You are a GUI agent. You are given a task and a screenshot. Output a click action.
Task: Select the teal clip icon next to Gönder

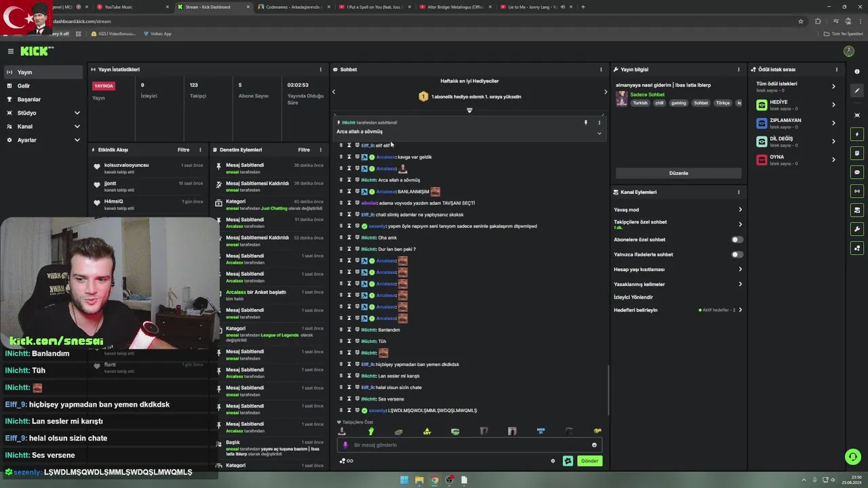pos(568,461)
